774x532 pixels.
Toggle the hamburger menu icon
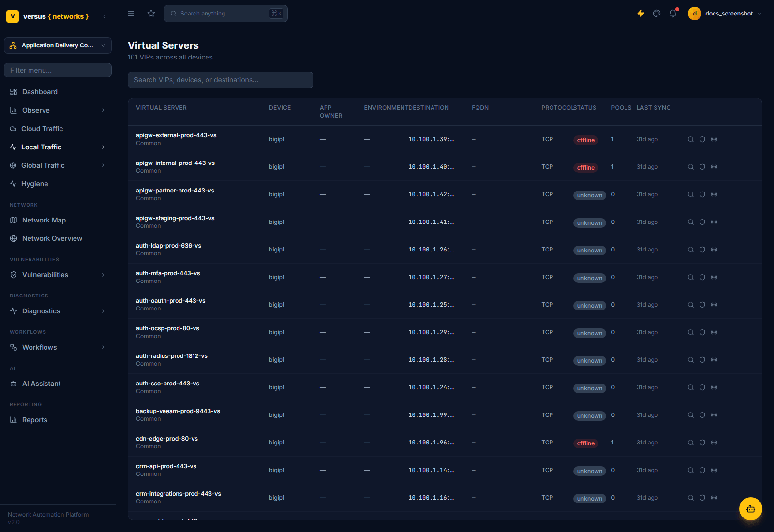(x=131, y=14)
